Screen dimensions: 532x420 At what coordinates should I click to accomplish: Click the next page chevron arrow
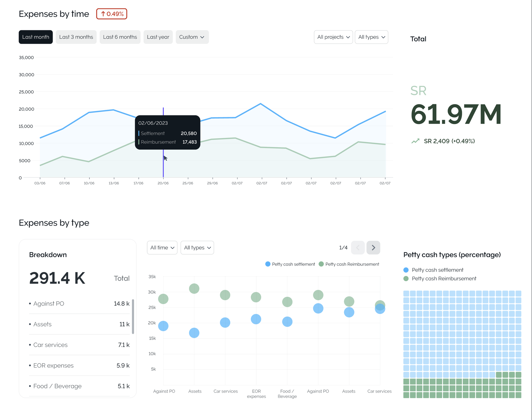tap(373, 248)
